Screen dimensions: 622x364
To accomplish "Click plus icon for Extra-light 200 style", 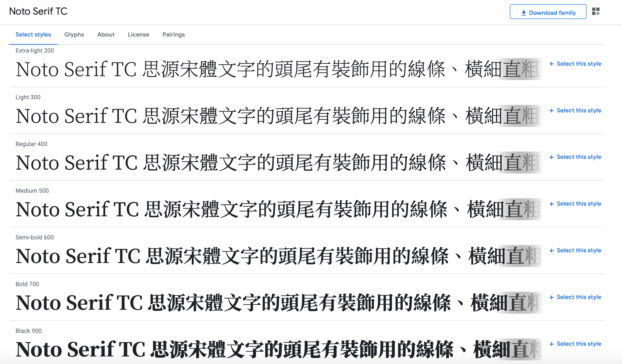I will click(551, 64).
